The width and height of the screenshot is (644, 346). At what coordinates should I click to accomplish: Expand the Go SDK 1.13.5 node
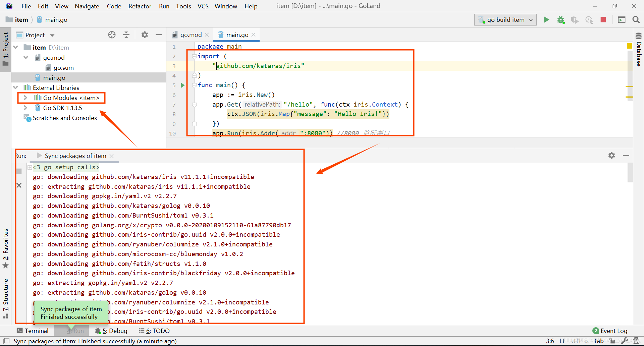[25, 108]
